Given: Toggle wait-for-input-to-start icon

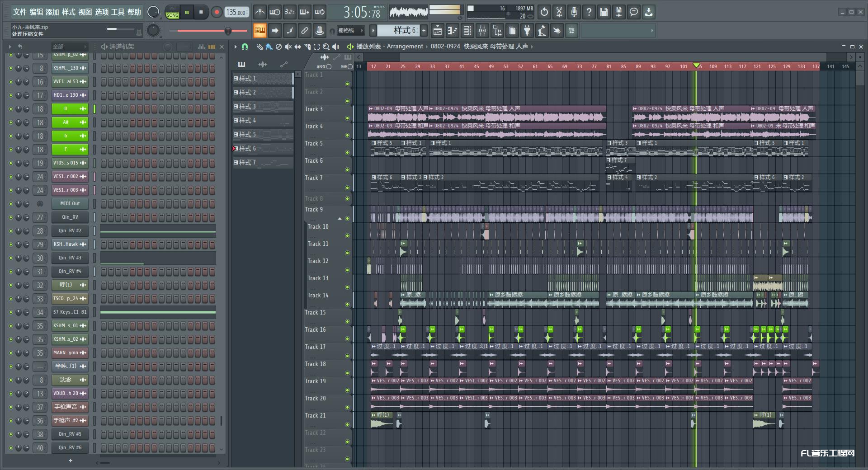Looking at the screenshot, I should [274, 12].
